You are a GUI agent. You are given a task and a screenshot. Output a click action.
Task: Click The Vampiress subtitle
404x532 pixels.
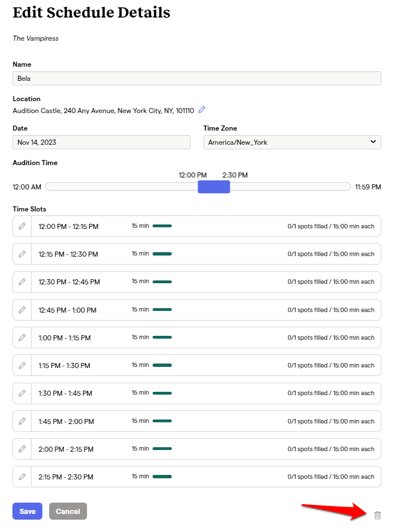tap(36, 38)
